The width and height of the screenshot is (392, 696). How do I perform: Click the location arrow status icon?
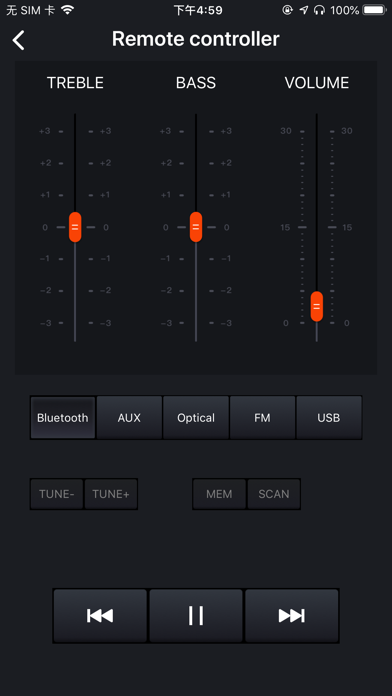pos(304,10)
